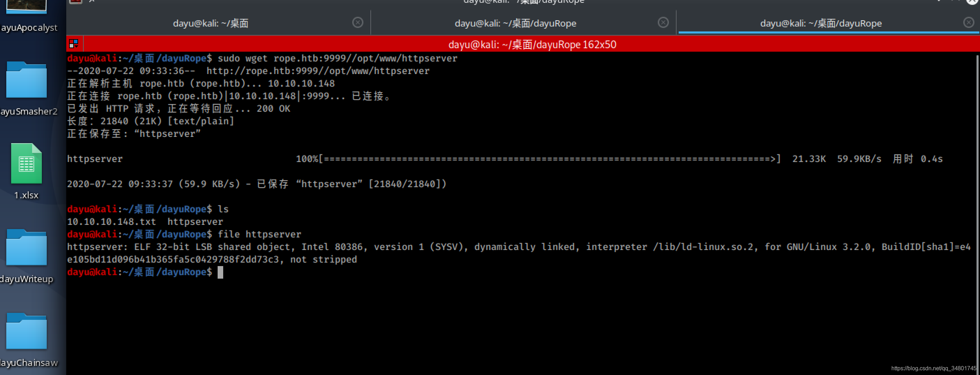This screenshot has width=980, height=375.
Task: Click the 10.10.10.148.txt filename in ls output
Action: click(112, 222)
